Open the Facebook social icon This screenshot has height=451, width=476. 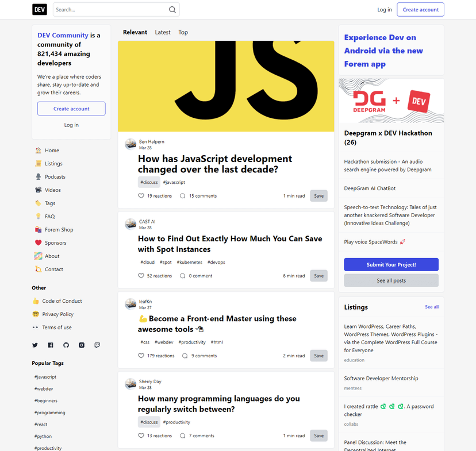pos(51,345)
